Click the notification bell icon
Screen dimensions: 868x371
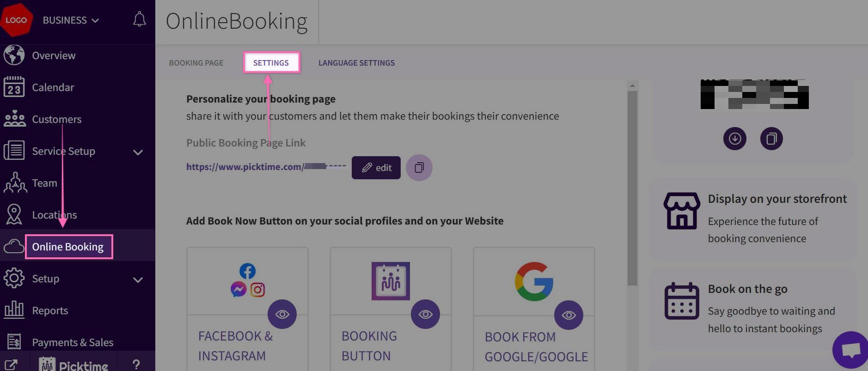tap(139, 19)
